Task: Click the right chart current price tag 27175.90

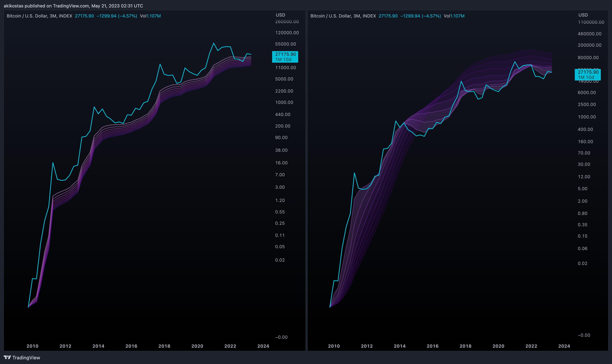Action: (x=588, y=75)
